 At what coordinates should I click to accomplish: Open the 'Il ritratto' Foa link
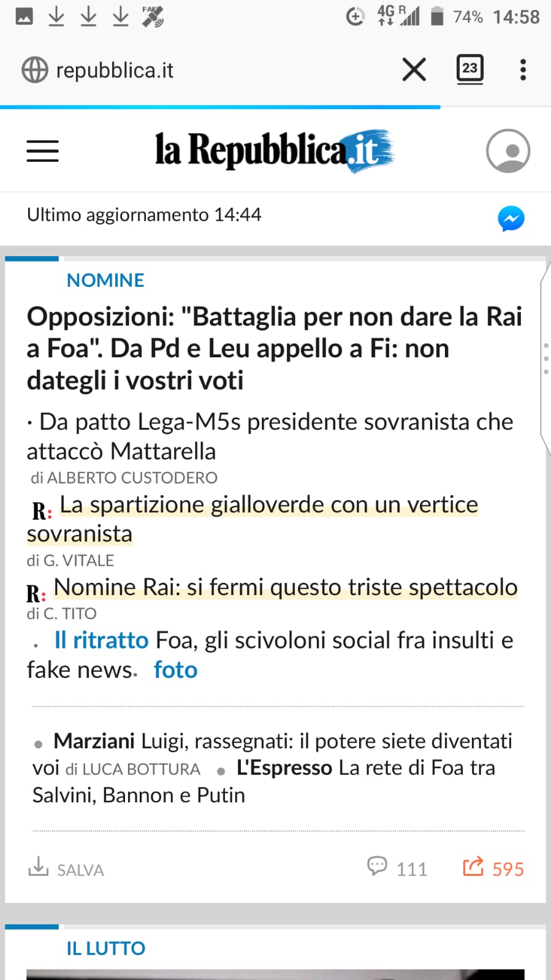101,640
